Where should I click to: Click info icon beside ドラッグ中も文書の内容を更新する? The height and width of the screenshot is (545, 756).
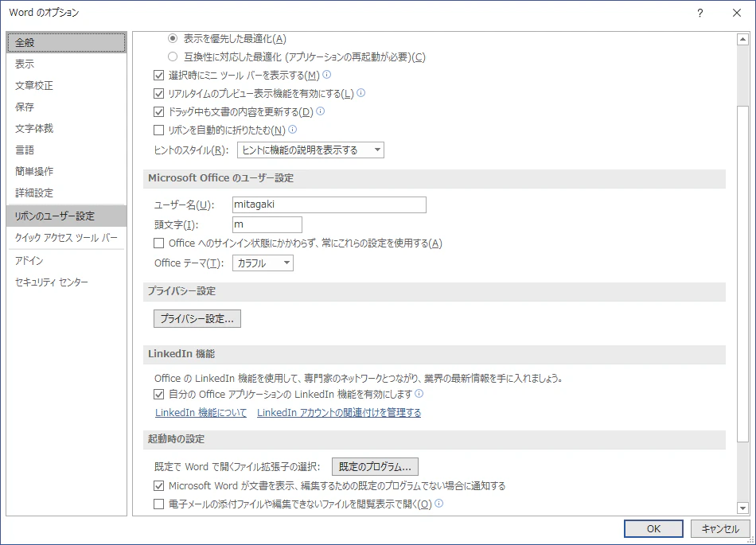[x=320, y=111]
